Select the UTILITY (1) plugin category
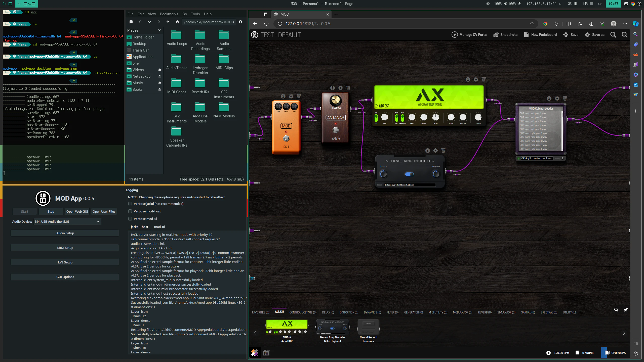Viewport: 644px width, 362px height. point(569,312)
